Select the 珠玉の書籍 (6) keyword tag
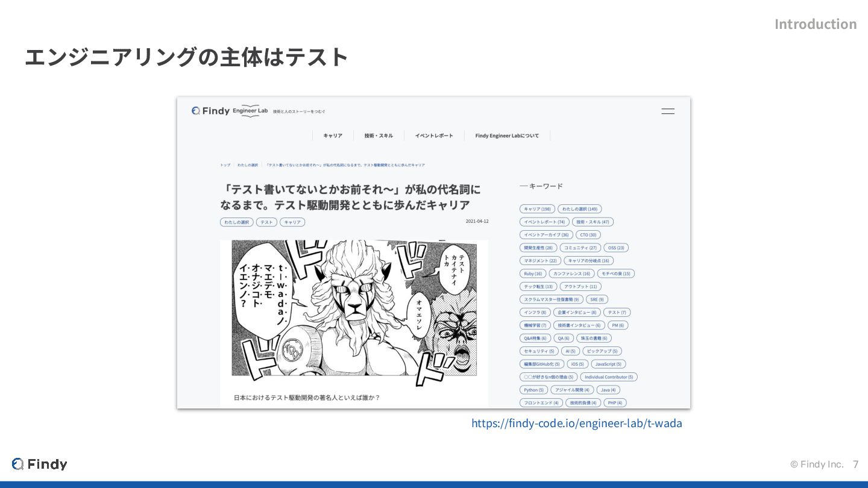This screenshot has width=868, height=488. tap(594, 339)
